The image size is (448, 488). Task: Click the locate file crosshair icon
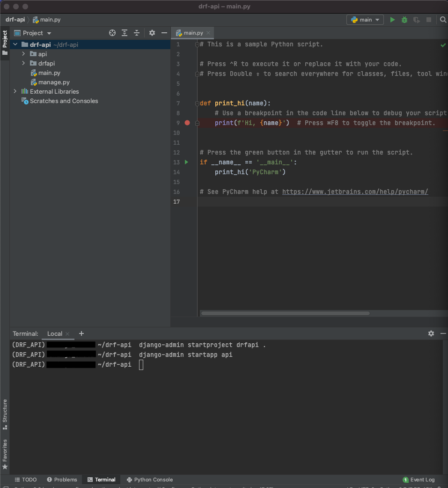pyautogui.click(x=112, y=33)
